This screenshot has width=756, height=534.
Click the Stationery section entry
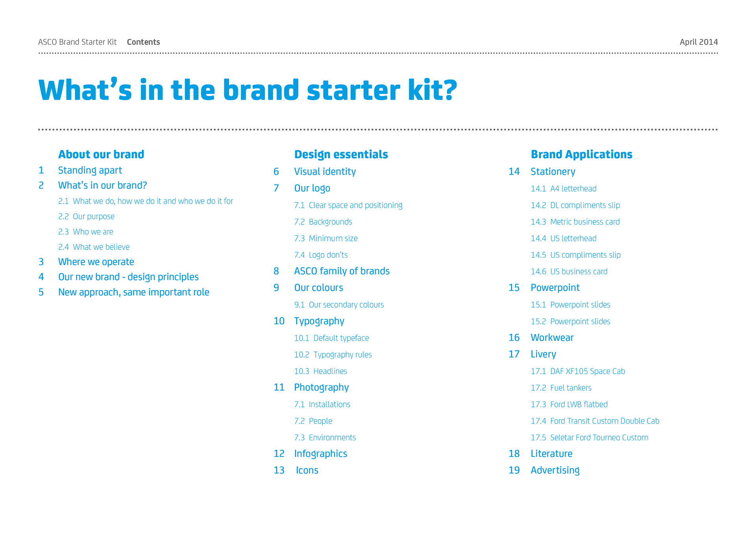point(553,172)
